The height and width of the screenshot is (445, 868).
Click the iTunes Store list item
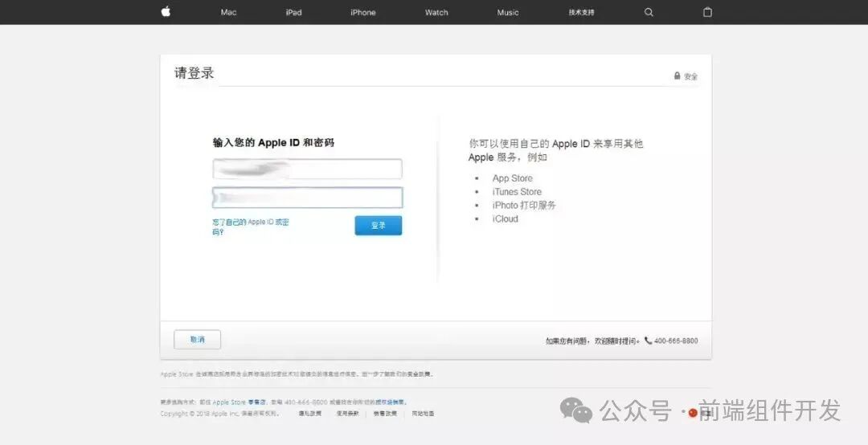tap(517, 192)
